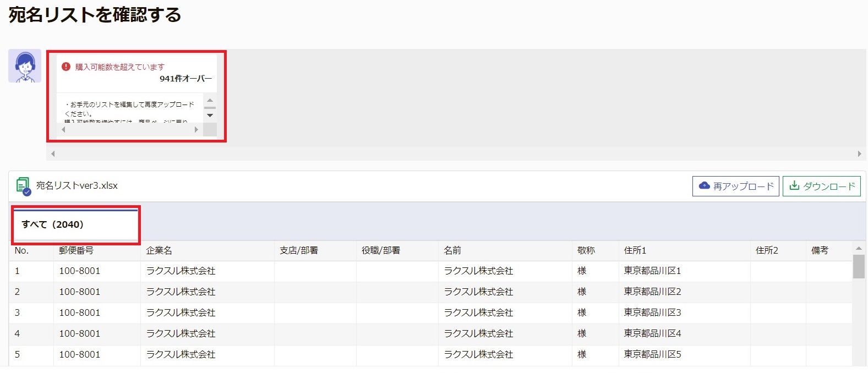Image resolution: width=868 pixels, height=373 pixels.
Task: Click the 支店/部署 column header
Action: tap(315, 251)
